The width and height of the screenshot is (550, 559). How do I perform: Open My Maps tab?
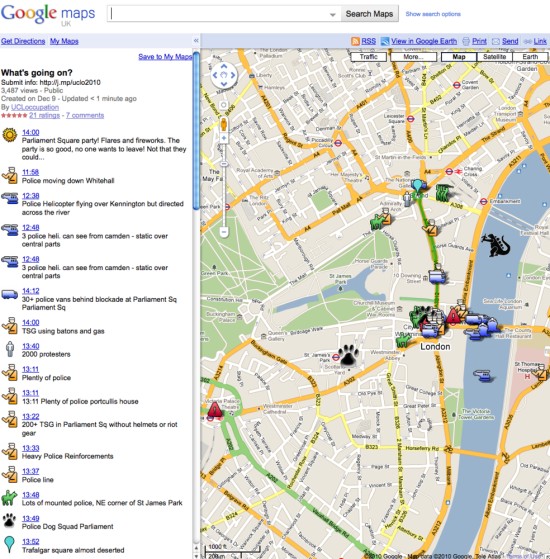[64, 41]
